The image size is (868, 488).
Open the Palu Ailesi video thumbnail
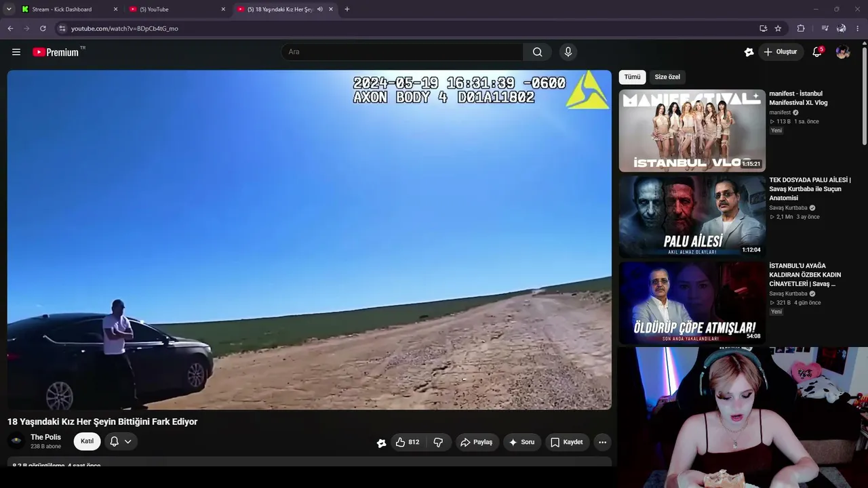692,217
